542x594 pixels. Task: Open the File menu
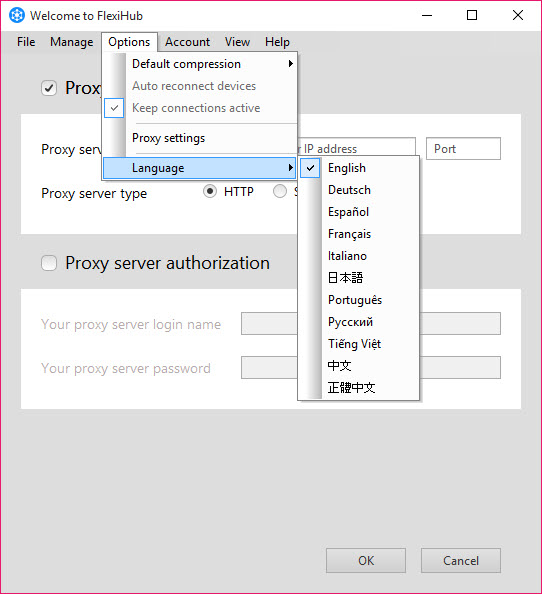[x=26, y=42]
